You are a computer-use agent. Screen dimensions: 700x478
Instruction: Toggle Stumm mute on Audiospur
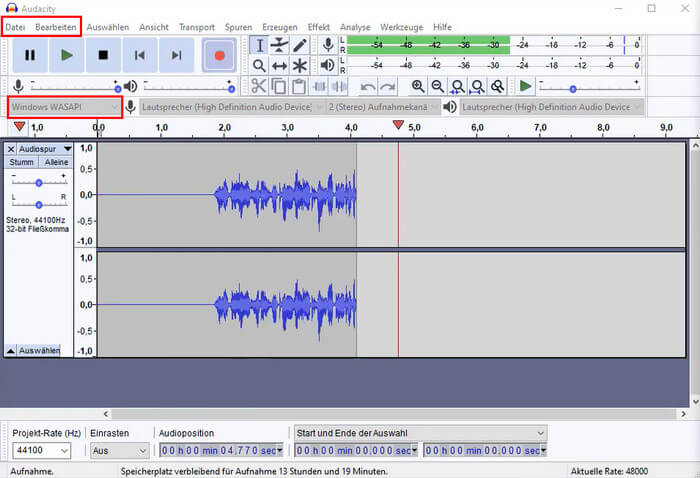pos(21,162)
